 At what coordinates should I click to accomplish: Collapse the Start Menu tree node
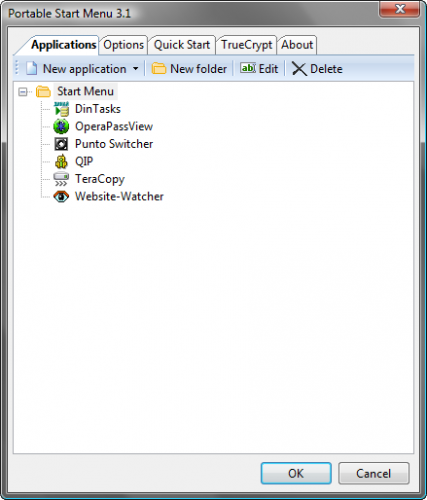23,92
